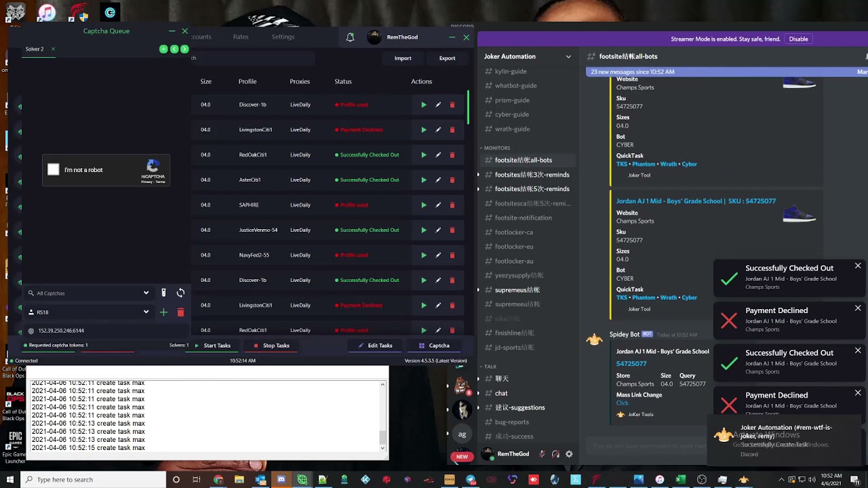Disable Streamer Mode in Discord

798,39
